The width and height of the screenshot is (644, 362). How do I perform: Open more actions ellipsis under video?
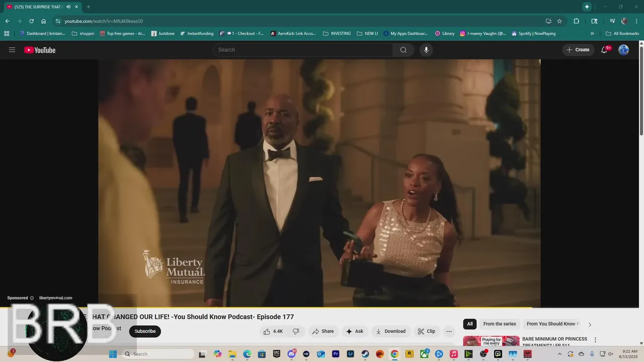pos(449,331)
